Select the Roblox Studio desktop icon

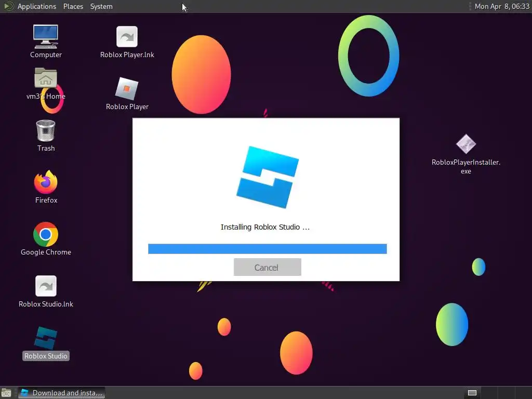pyautogui.click(x=46, y=338)
